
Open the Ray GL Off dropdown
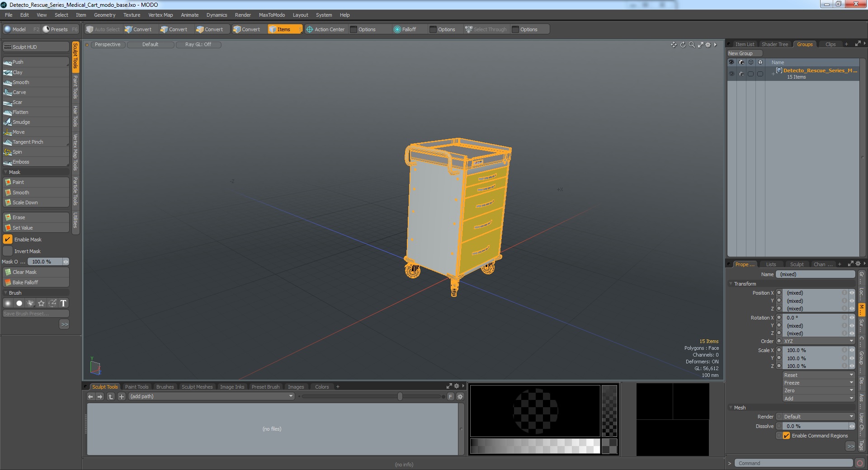click(198, 44)
